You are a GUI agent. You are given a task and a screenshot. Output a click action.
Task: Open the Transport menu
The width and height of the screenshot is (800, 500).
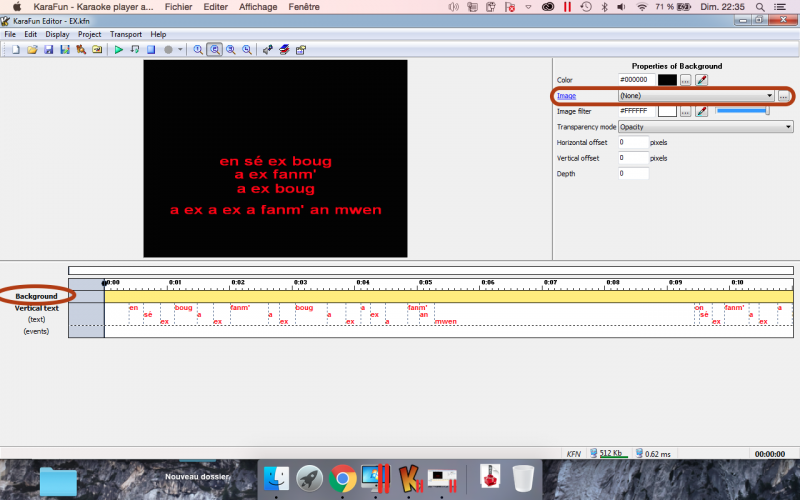coord(126,34)
